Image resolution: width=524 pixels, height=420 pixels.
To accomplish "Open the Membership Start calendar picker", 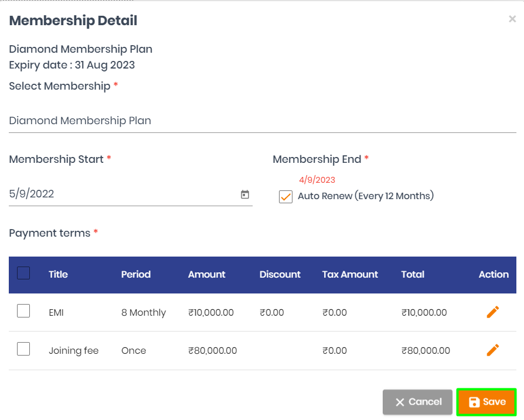I will point(245,194).
